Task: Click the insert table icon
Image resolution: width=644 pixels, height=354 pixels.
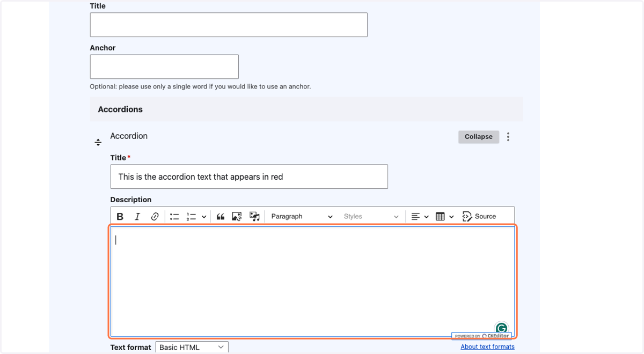Action: click(x=440, y=217)
